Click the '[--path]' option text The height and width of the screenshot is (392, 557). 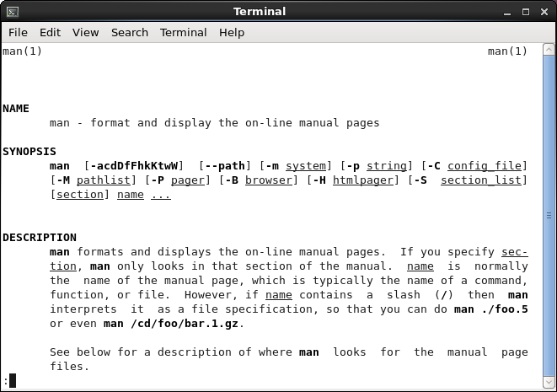(x=224, y=166)
